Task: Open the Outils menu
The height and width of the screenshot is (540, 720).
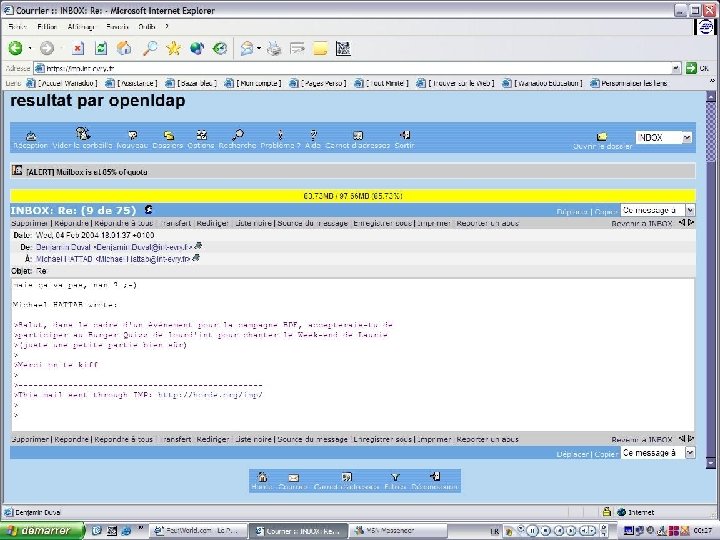Action: point(147,27)
